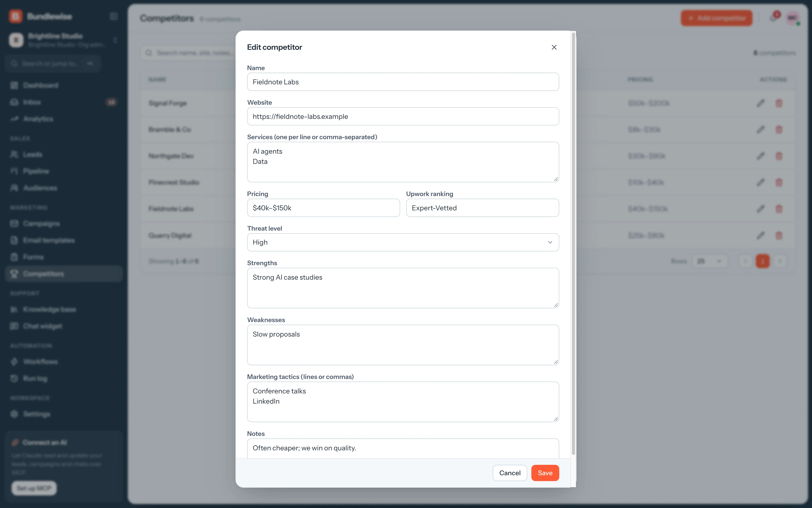812x508 pixels.
Task: Click the delete trash icon for Signal Forge
Action: click(x=779, y=103)
